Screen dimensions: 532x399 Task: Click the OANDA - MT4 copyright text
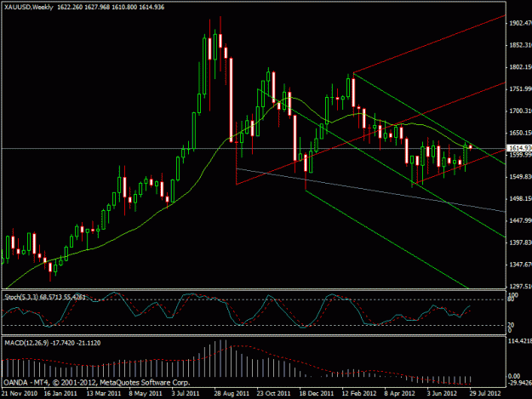(97, 383)
